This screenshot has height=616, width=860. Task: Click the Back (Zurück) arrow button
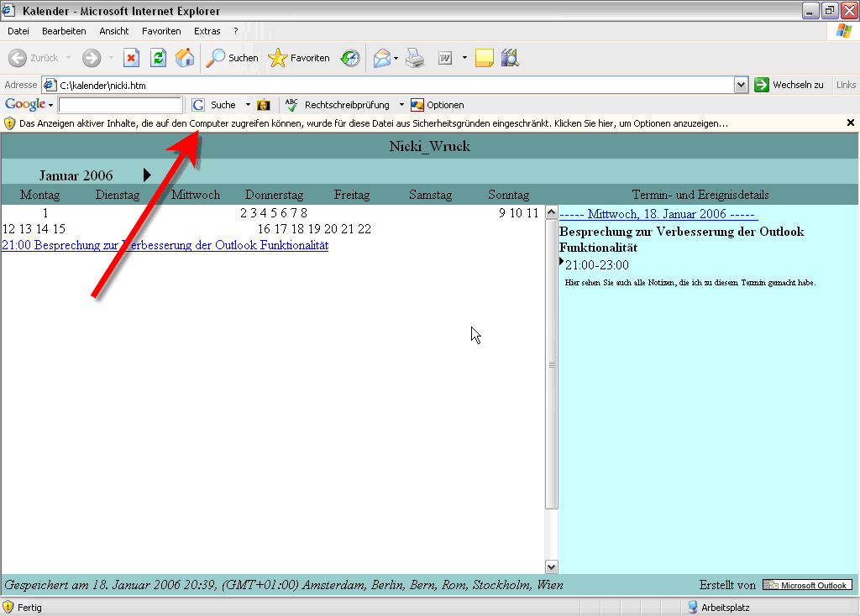[34, 58]
